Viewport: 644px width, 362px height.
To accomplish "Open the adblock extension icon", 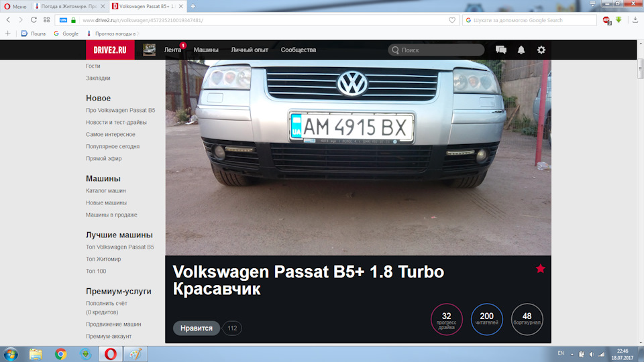I will [x=606, y=20].
